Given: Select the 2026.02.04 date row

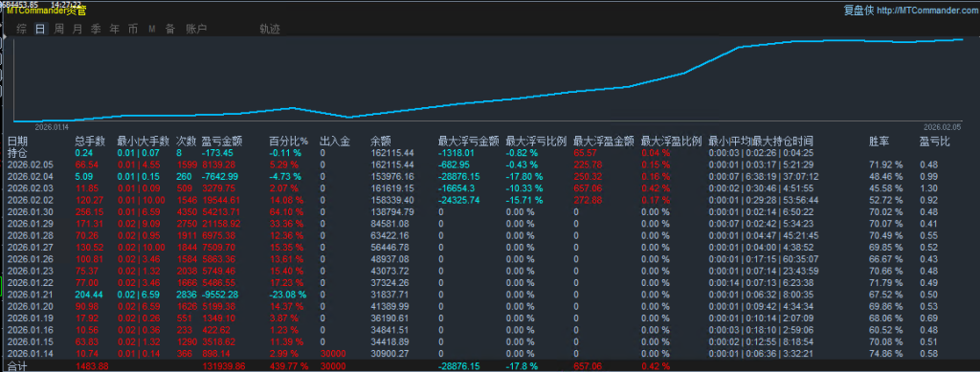Looking at the screenshot, I should (x=30, y=177).
